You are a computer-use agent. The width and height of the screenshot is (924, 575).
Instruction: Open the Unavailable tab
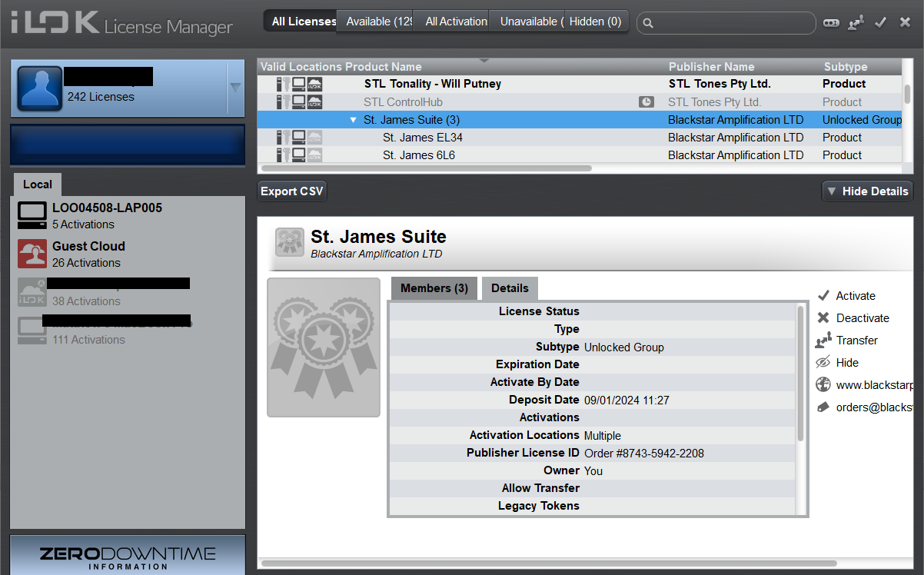pyautogui.click(x=527, y=22)
